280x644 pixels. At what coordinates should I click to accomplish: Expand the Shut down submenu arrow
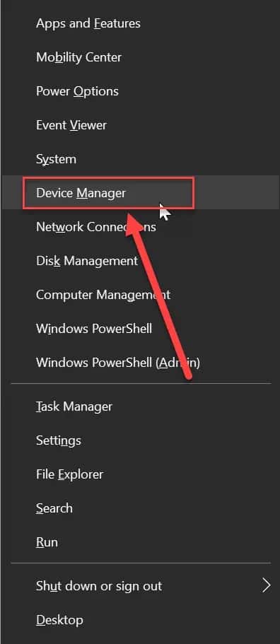point(267,585)
